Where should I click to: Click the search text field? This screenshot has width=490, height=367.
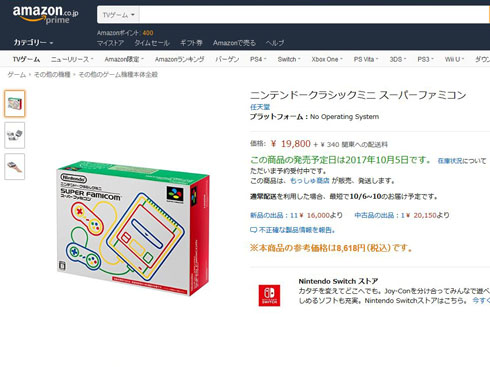314,15
